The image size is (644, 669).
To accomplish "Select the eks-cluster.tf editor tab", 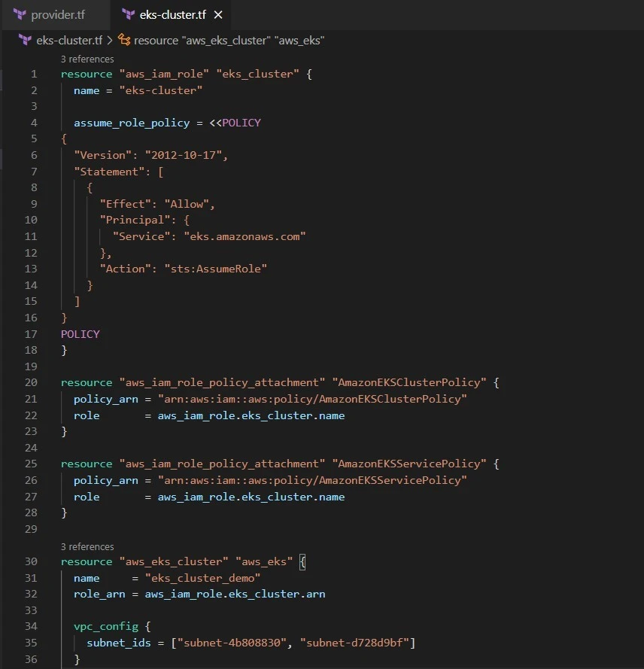I will click(172, 15).
